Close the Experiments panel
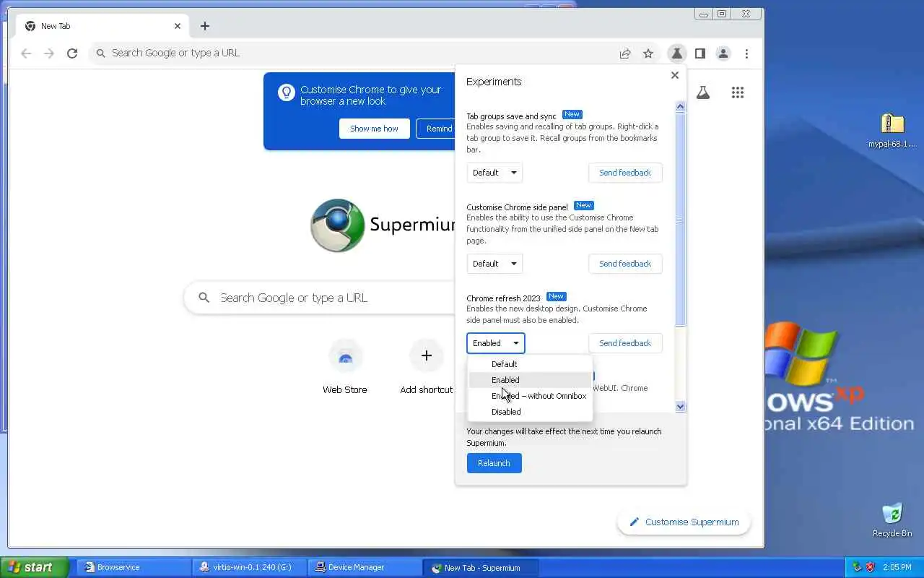The image size is (924, 578). click(675, 75)
